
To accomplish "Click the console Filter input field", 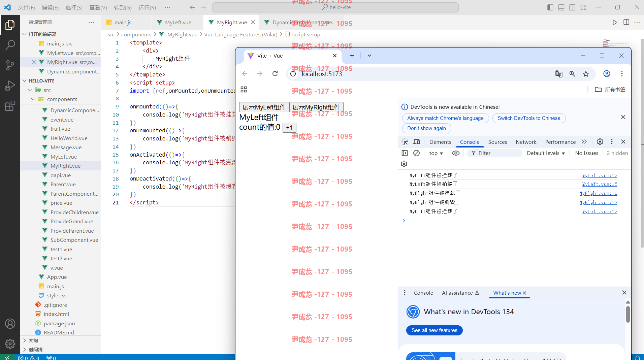I will point(495,153).
